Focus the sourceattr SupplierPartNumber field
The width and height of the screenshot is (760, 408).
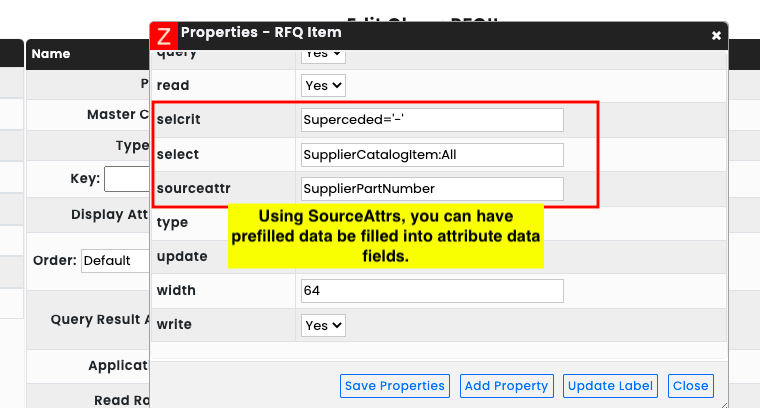432,188
